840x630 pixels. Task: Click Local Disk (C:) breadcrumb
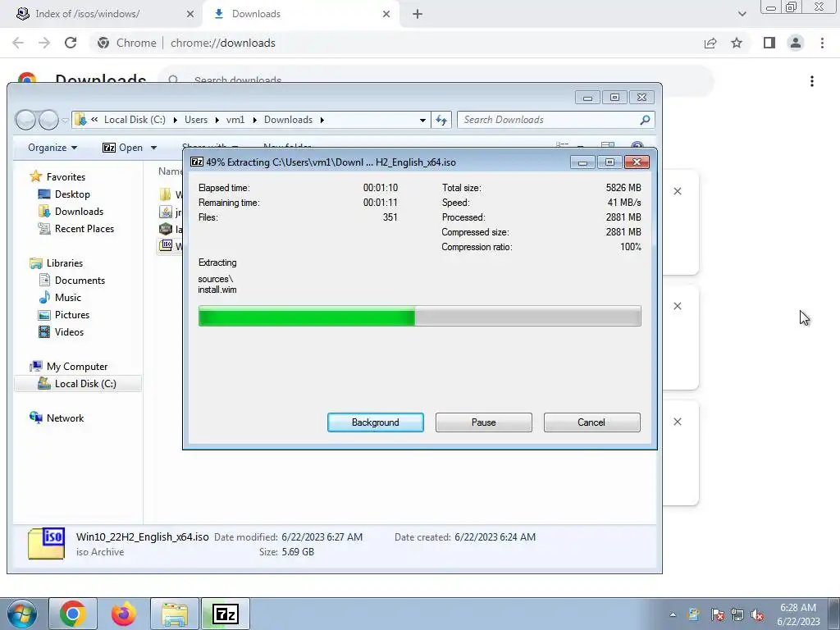pos(135,120)
